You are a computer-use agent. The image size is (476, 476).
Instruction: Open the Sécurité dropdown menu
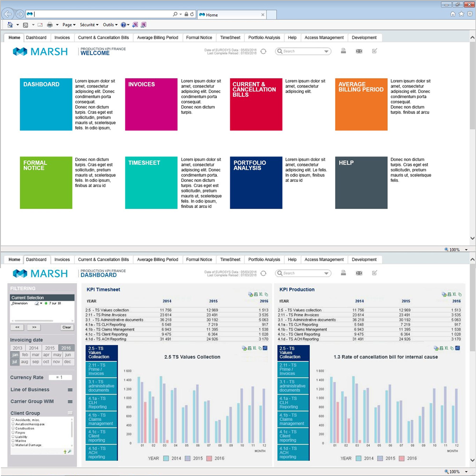89,25
